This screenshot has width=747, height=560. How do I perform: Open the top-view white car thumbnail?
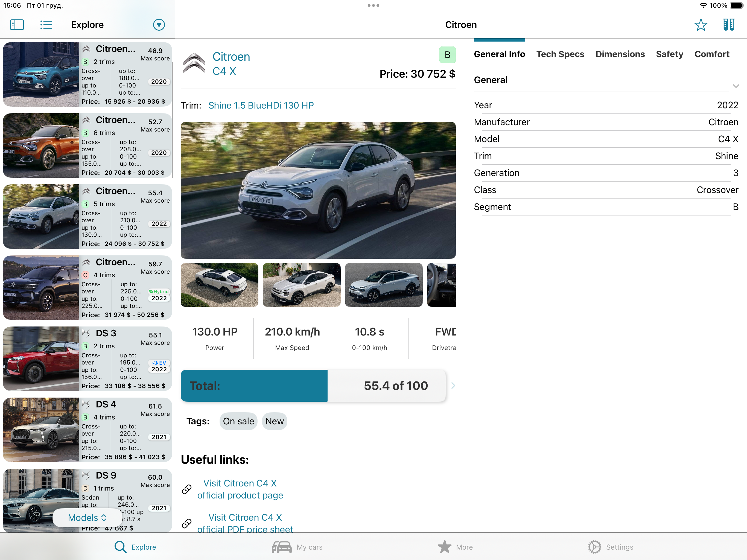point(220,285)
